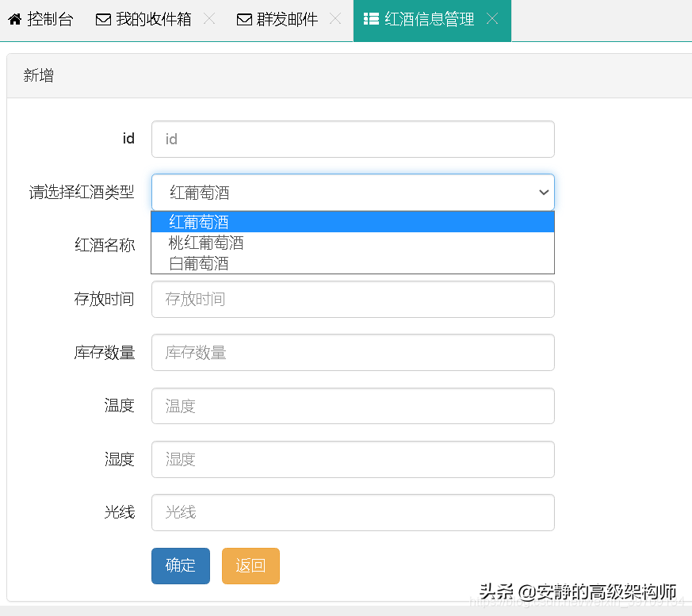692x616 pixels.
Task: Close the 红酒信息管理 tab
Action: [492, 19]
